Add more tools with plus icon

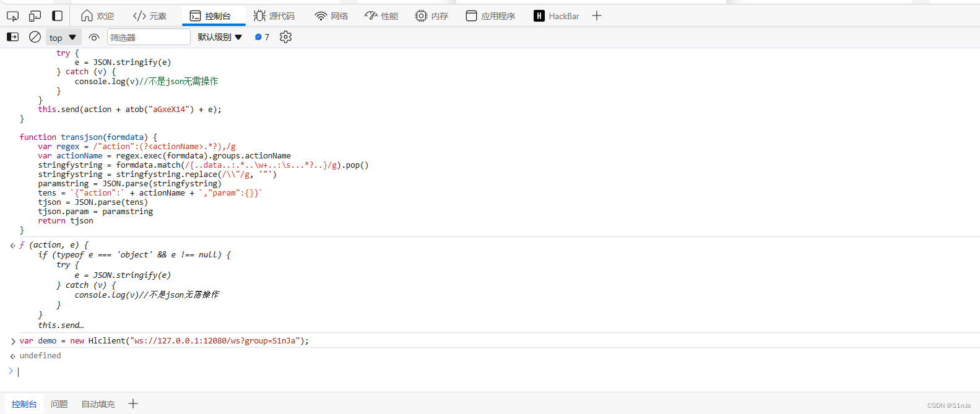(597, 16)
